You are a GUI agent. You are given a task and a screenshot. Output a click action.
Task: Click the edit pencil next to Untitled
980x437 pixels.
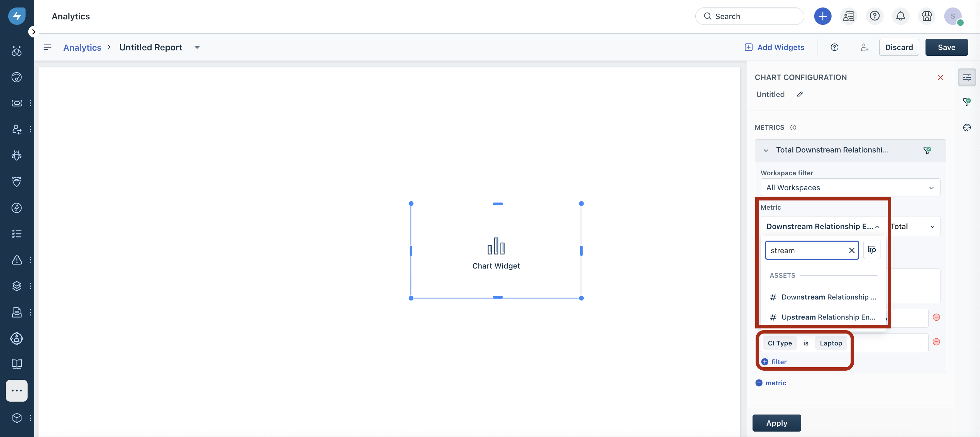(x=799, y=94)
